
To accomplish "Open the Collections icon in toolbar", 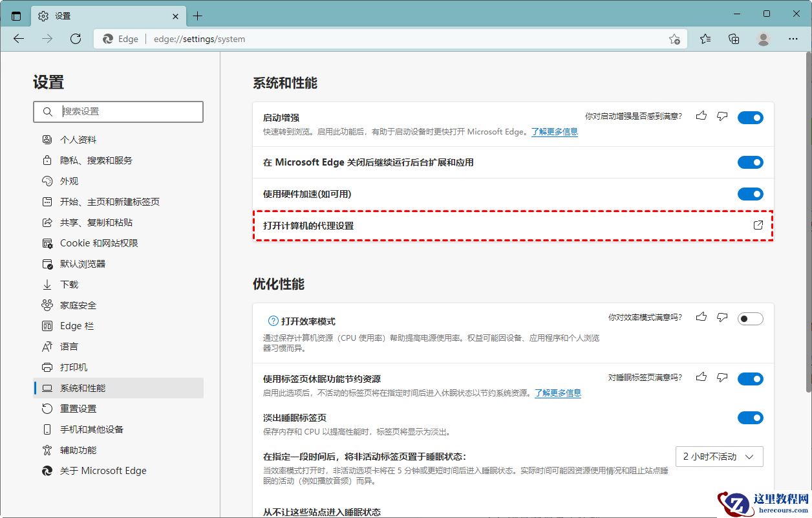I will [734, 39].
